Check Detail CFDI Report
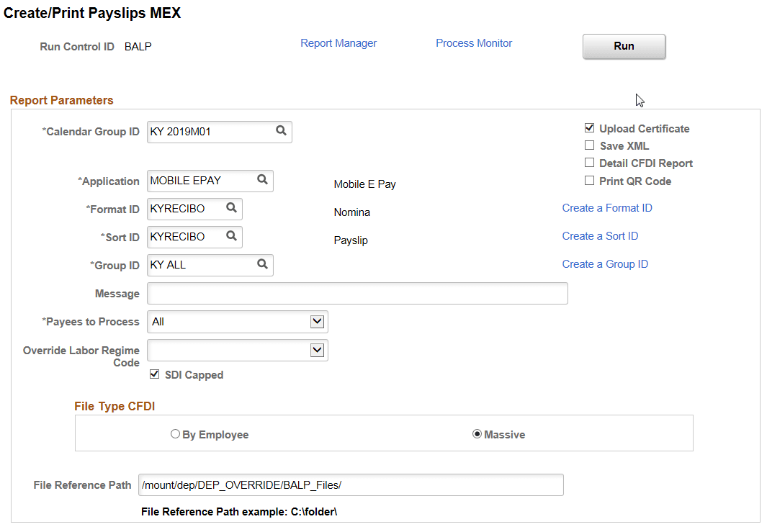 [x=589, y=163]
